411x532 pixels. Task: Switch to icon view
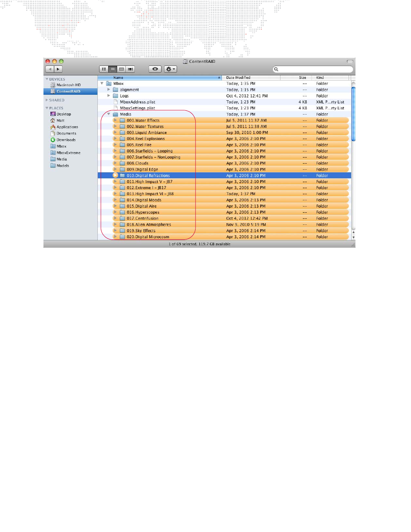pyautogui.click(x=104, y=69)
